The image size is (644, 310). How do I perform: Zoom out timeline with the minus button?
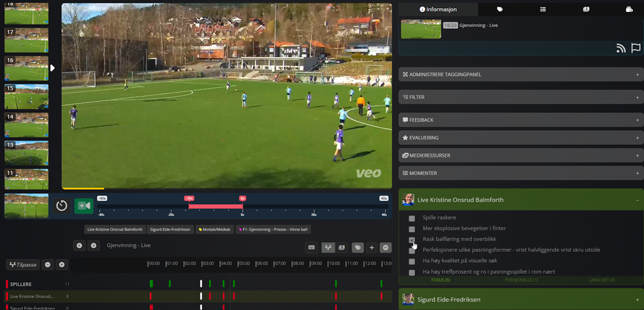48,265
